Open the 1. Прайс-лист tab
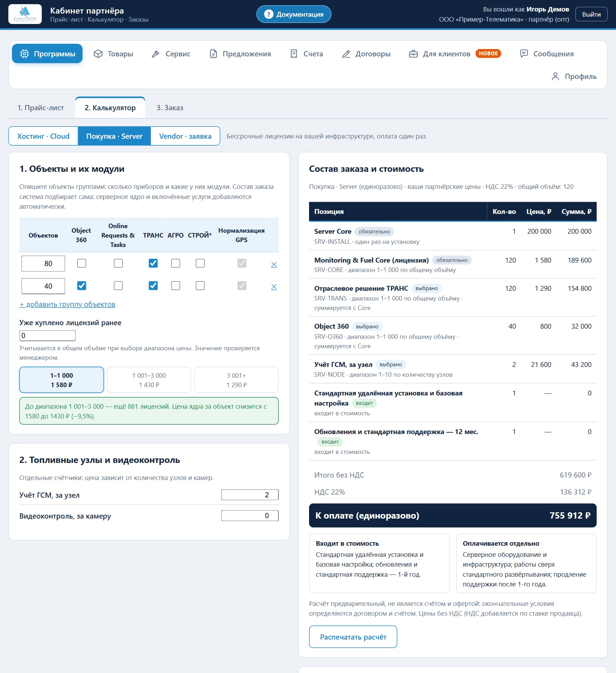Image resolution: width=616 pixels, height=673 pixels. click(x=41, y=108)
